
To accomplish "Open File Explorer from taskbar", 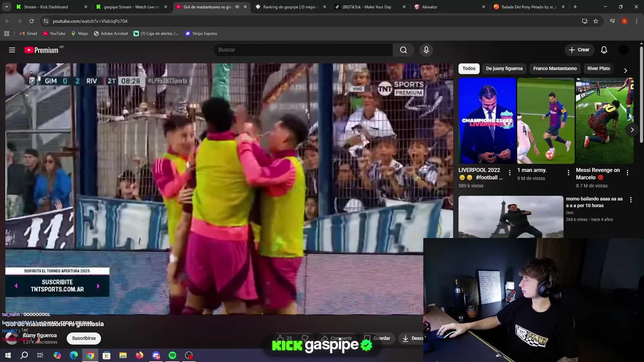I will pyautogui.click(x=123, y=355).
